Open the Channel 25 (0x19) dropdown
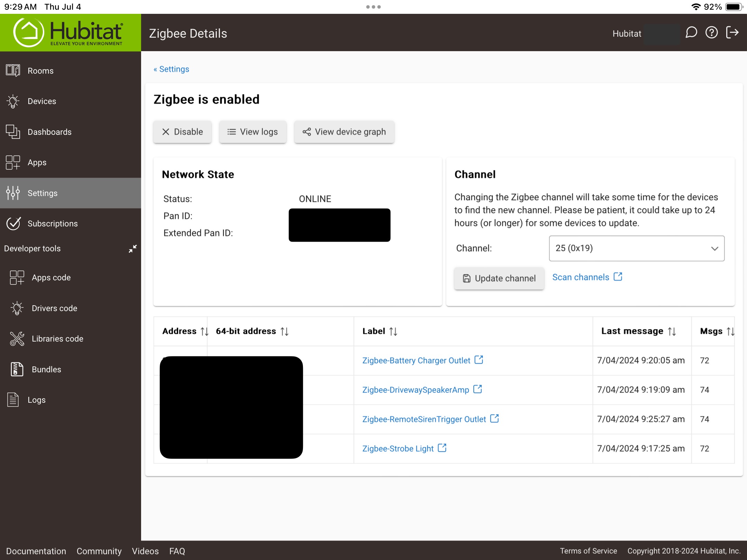This screenshot has width=747, height=560. pos(637,248)
